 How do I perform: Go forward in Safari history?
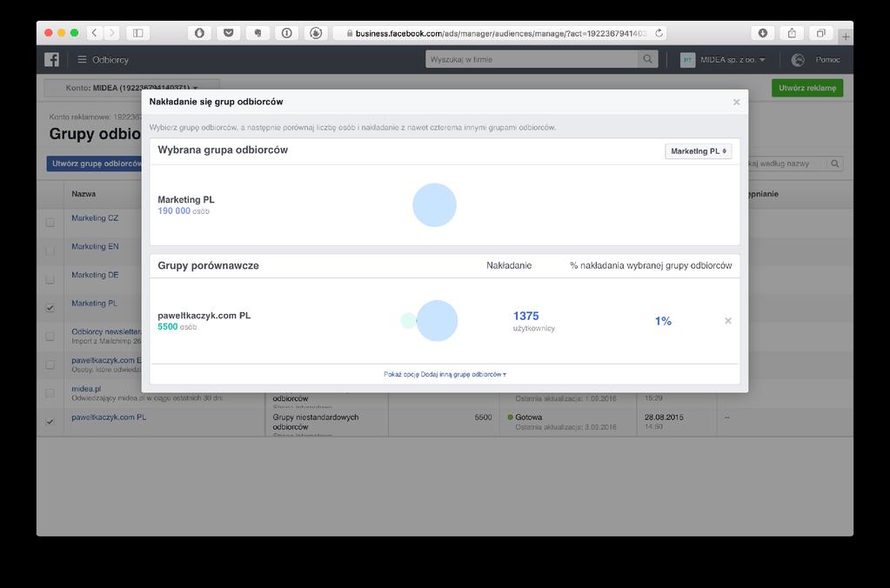pos(112,33)
